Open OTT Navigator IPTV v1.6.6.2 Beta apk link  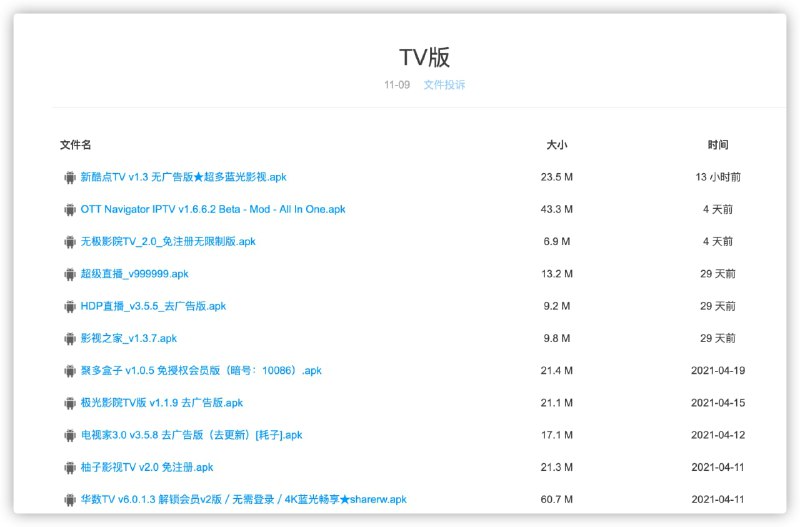tap(213, 209)
